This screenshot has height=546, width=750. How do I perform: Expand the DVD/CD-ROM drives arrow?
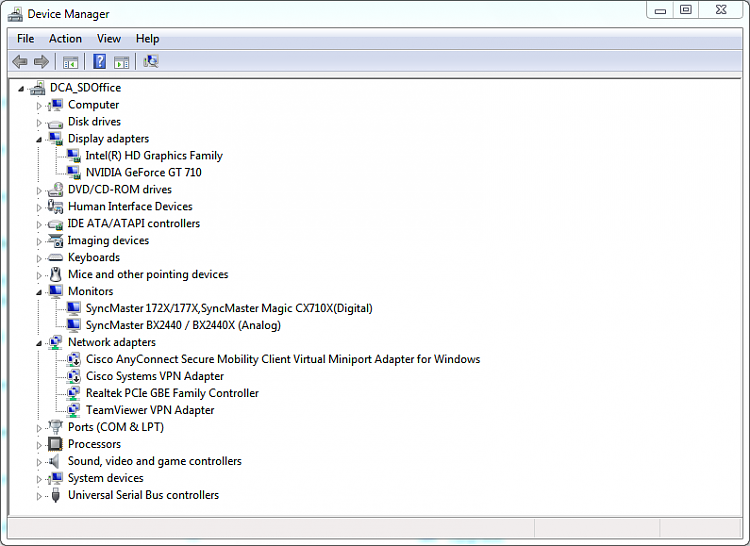(x=39, y=190)
